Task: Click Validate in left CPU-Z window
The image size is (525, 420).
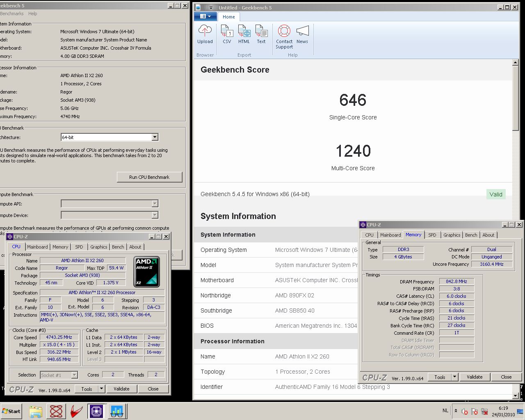Action: (x=121, y=389)
